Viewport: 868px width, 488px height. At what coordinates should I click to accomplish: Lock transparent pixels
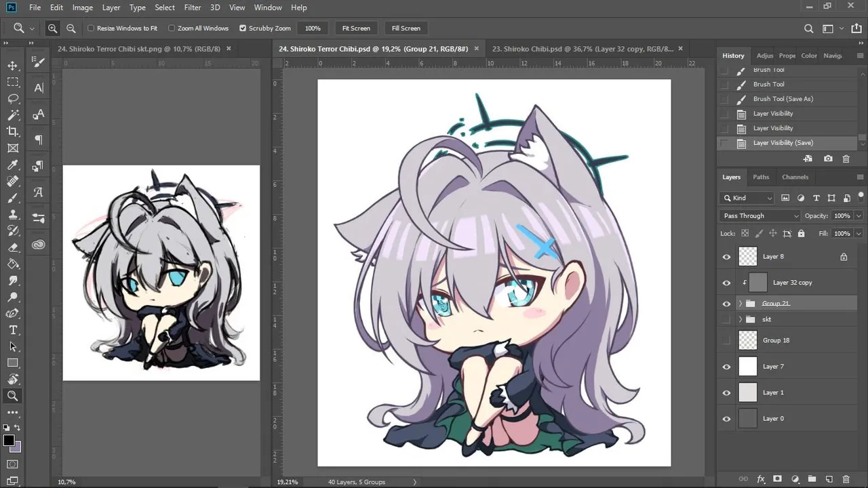point(745,233)
